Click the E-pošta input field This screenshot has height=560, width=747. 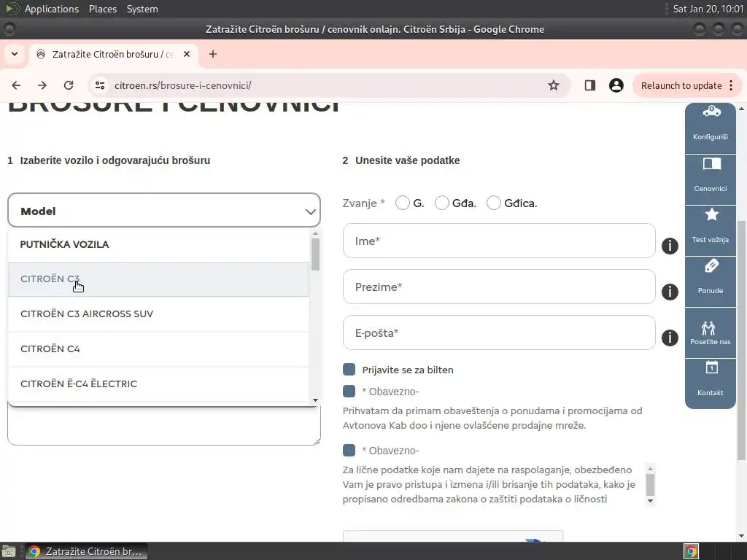coord(499,332)
